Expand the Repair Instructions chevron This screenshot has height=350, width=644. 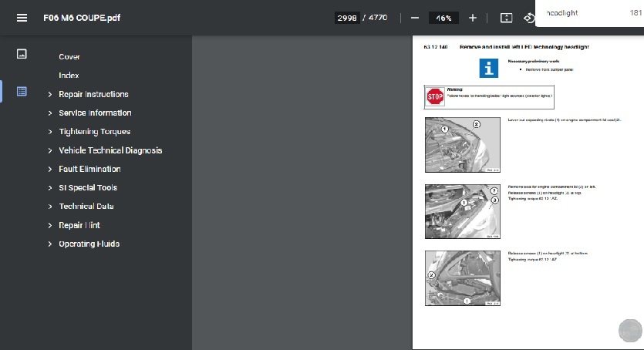(x=49, y=94)
